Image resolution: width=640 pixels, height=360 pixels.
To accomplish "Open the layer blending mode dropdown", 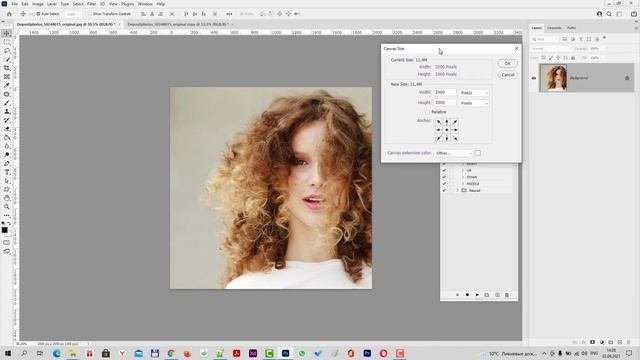I will [x=551, y=49].
